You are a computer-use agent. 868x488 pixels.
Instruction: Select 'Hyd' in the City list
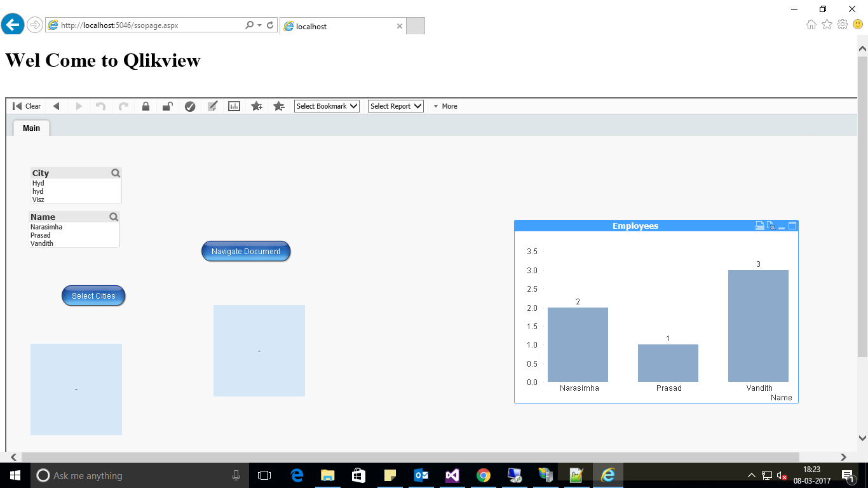point(76,183)
